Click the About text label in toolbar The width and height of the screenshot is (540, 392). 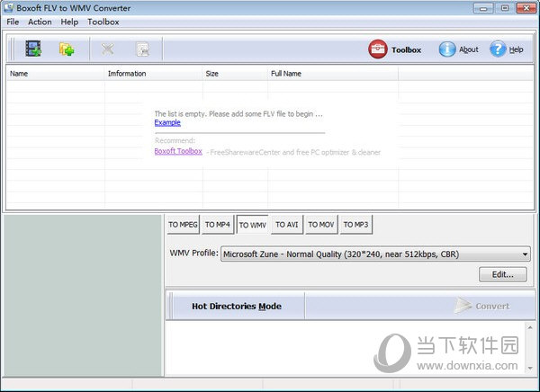469,49
